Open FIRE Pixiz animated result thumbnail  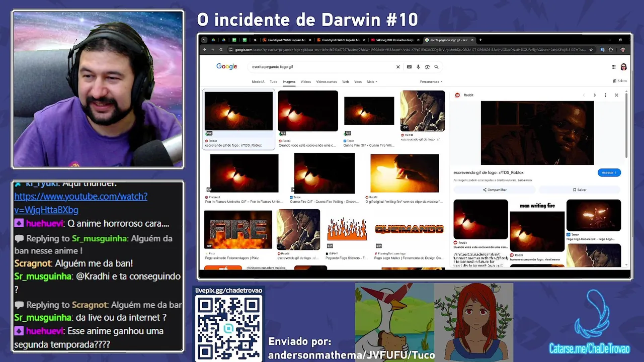click(x=238, y=229)
